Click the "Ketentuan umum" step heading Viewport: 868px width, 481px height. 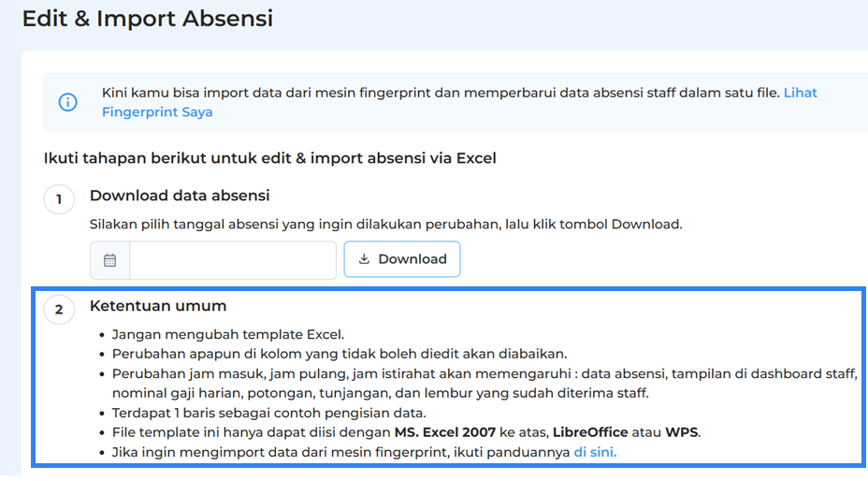(158, 306)
